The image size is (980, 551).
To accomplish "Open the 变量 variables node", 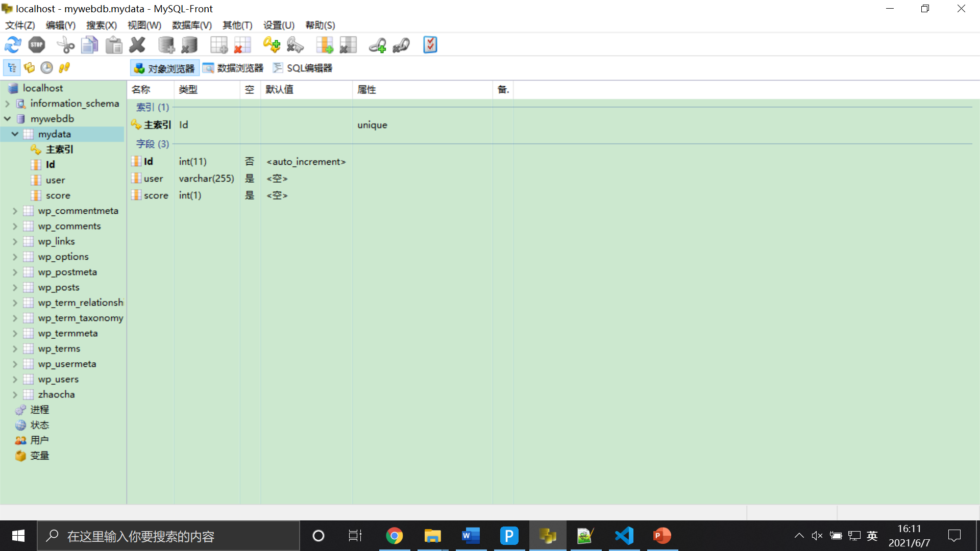I will coord(39,456).
